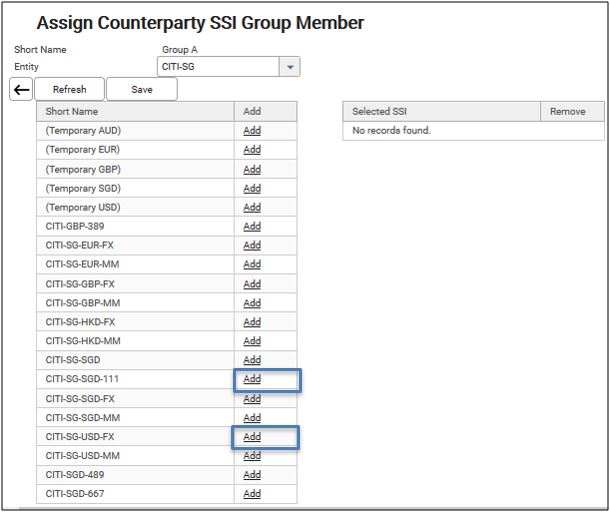Add the CITI-SG-GBP-MM entry
Screen dimensions: 610x512
(252, 303)
